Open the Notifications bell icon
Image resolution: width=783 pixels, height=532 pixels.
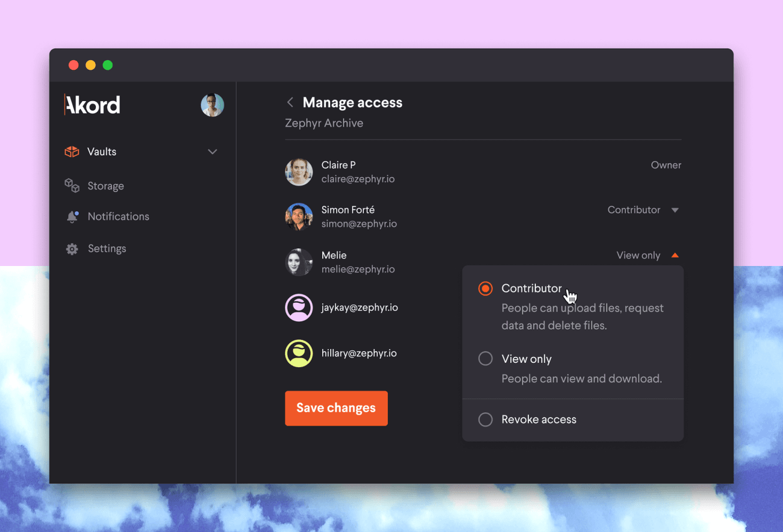pyautogui.click(x=72, y=217)
